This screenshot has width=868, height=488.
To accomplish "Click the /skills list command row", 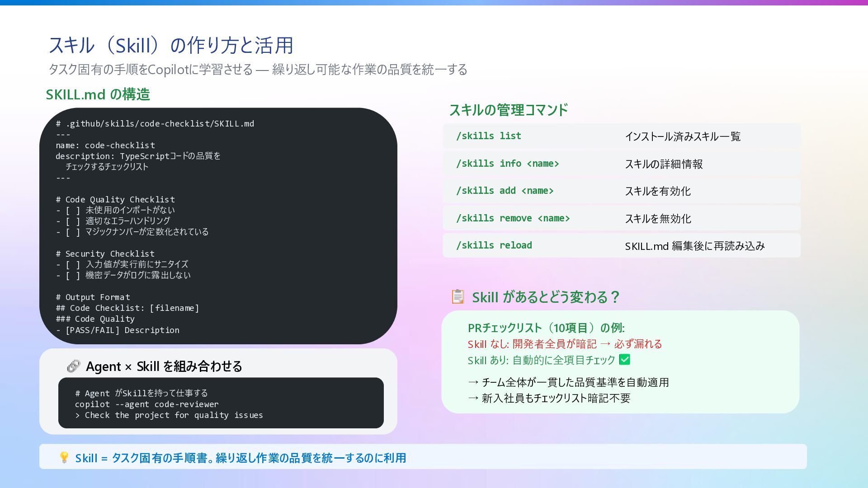I will tap(488, 136).
